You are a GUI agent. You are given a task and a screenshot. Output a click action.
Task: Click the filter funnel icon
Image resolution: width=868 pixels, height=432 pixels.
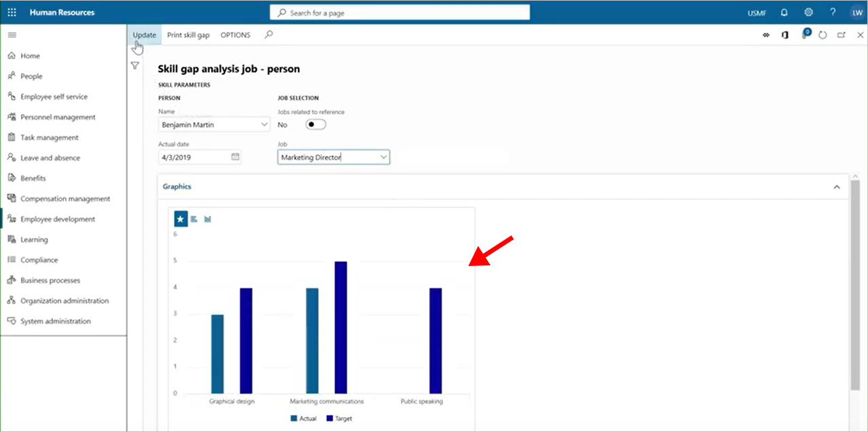click(x=135, y=65)
